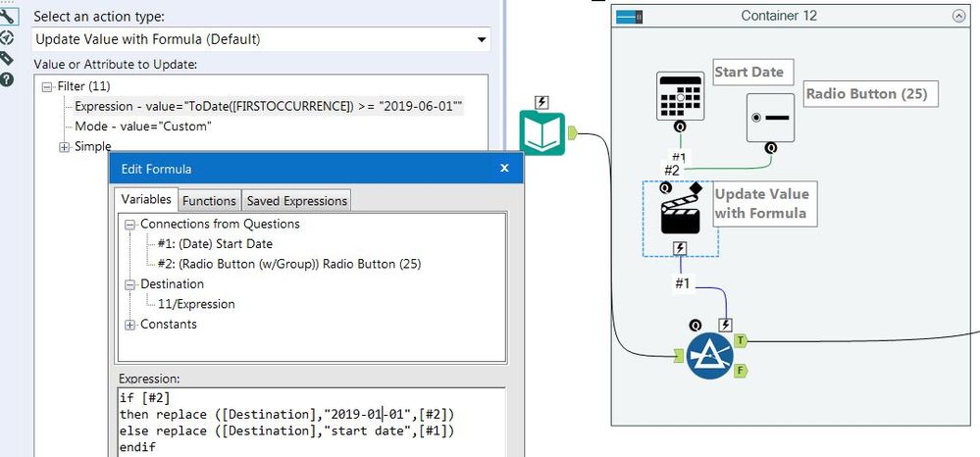Click the Filter tool's input anchor
980x457 pixels.
(680, 357)
